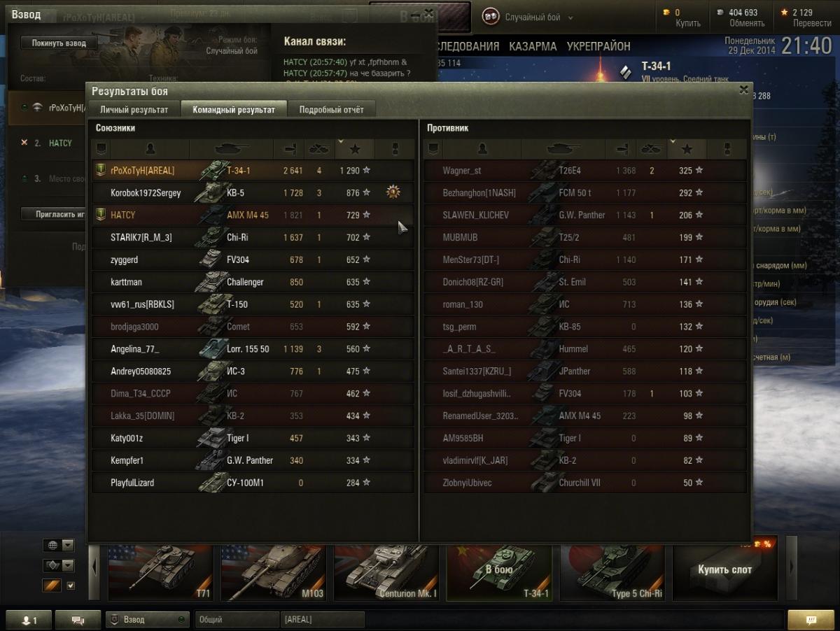Sort allies by medals column icon
Screen dimensions: 840x631
(394, 148)
